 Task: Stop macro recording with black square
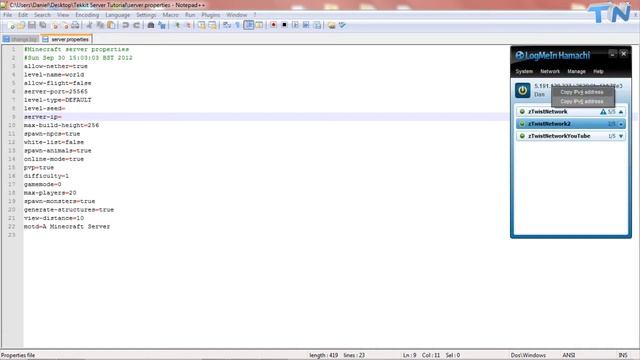pyautogui.click(x=284, y=25)
